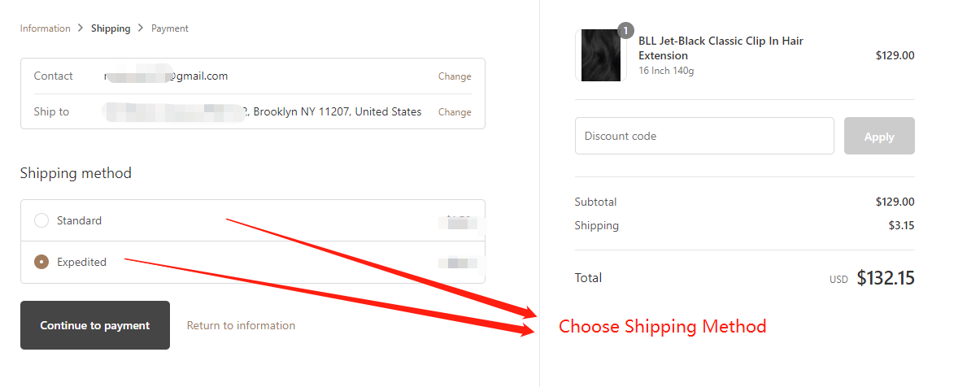Click the Payment breadcrumb step
This screenshot has width=980, height=387.
tap(169, 28)
